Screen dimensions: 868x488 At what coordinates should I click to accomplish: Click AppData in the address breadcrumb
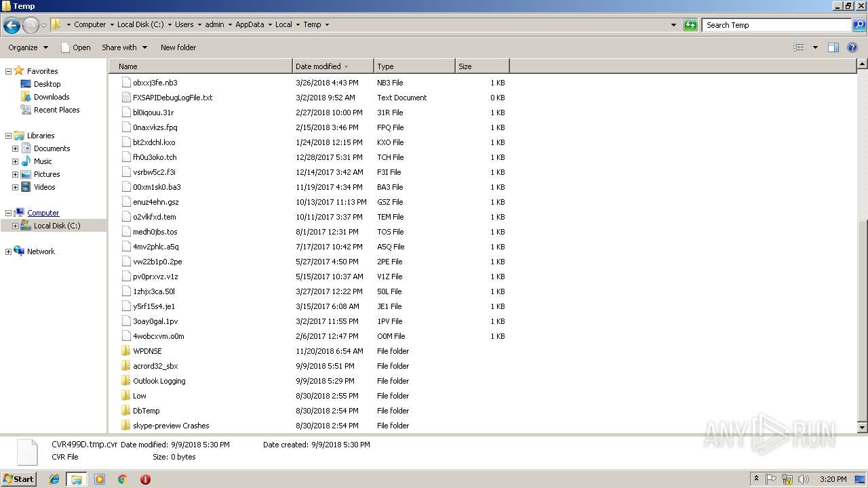(250, 24)
